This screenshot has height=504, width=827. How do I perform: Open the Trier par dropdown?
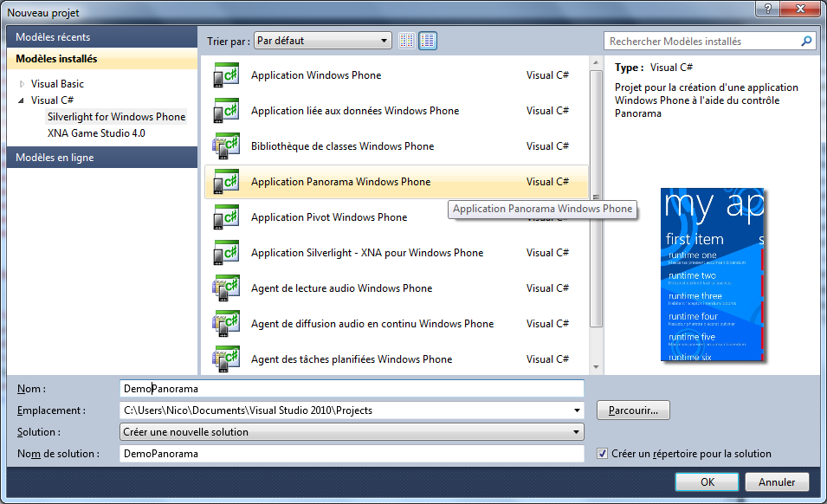click(322, 41)
